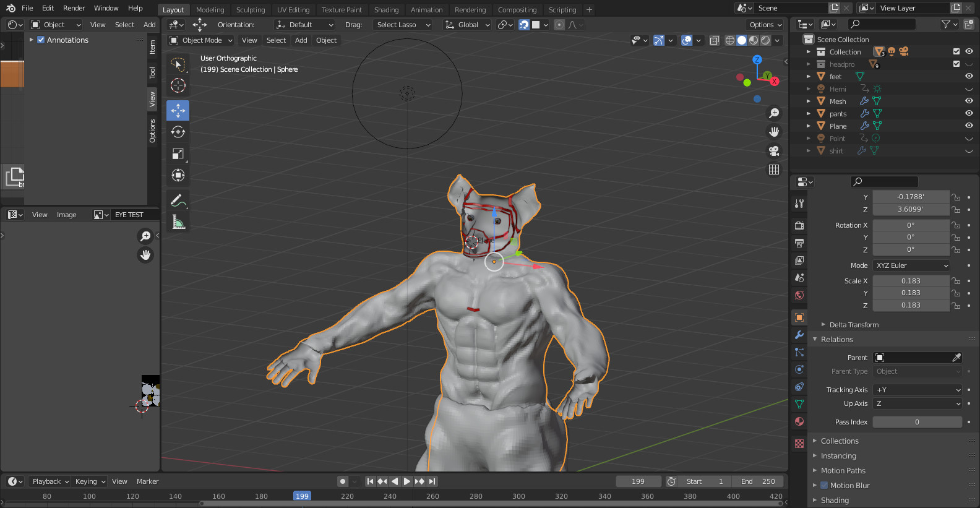Toggle the camera view button
Screen dimensions: 980x508
point(773,151)
